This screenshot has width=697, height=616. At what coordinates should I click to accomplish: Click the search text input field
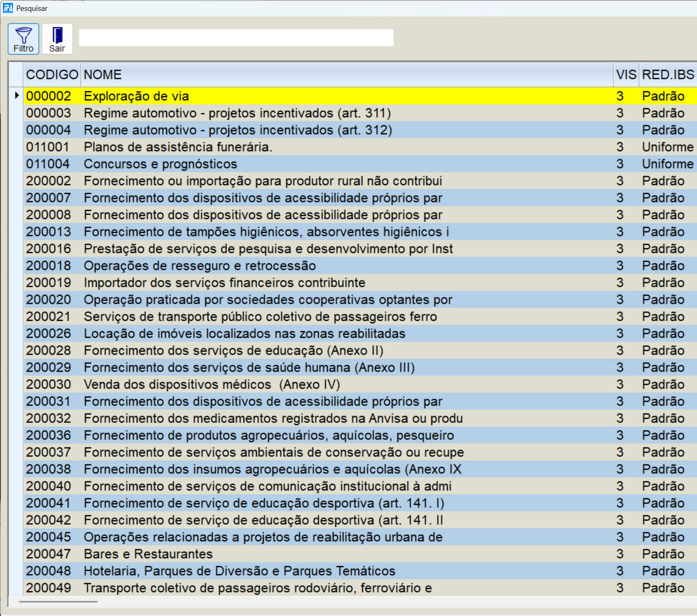pos(236,38)
